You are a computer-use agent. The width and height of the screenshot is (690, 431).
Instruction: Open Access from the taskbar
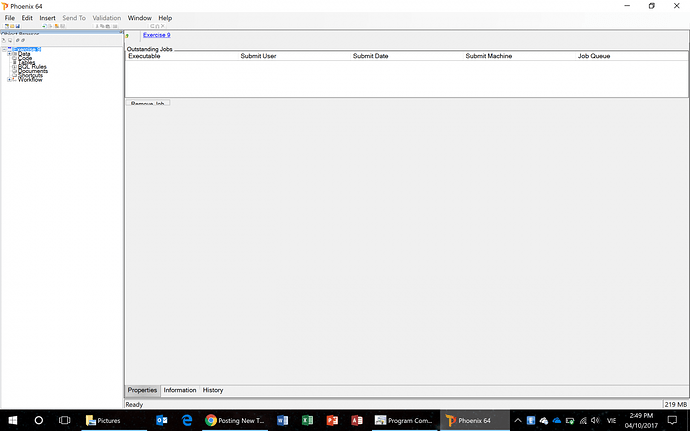point(357,420)
